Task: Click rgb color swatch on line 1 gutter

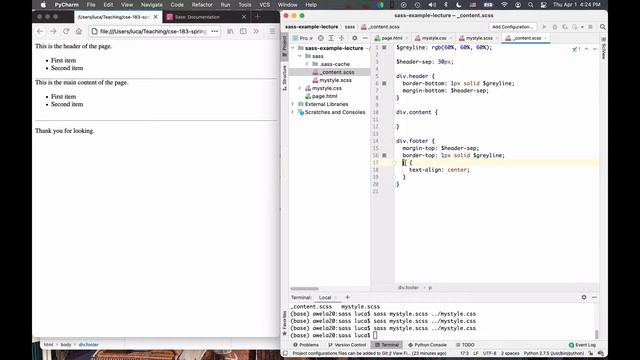Action: [x=384, y=48]
